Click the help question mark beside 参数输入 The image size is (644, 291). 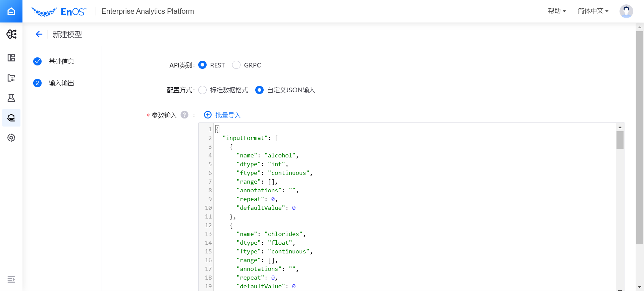[184, 115]
